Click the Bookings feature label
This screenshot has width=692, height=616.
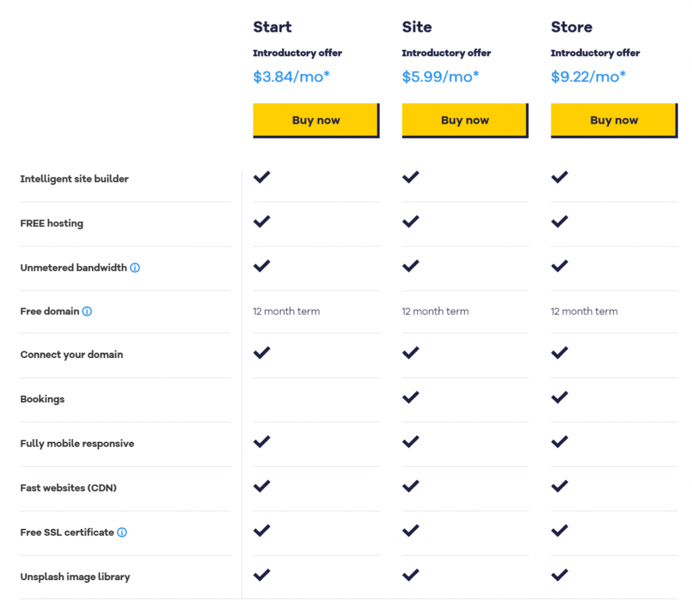43,399
